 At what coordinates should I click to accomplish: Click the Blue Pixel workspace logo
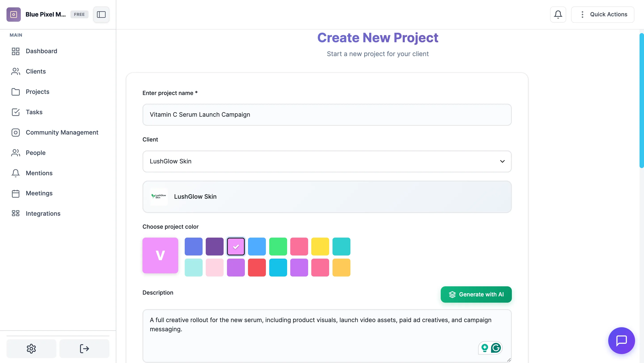tap(13, 15)
